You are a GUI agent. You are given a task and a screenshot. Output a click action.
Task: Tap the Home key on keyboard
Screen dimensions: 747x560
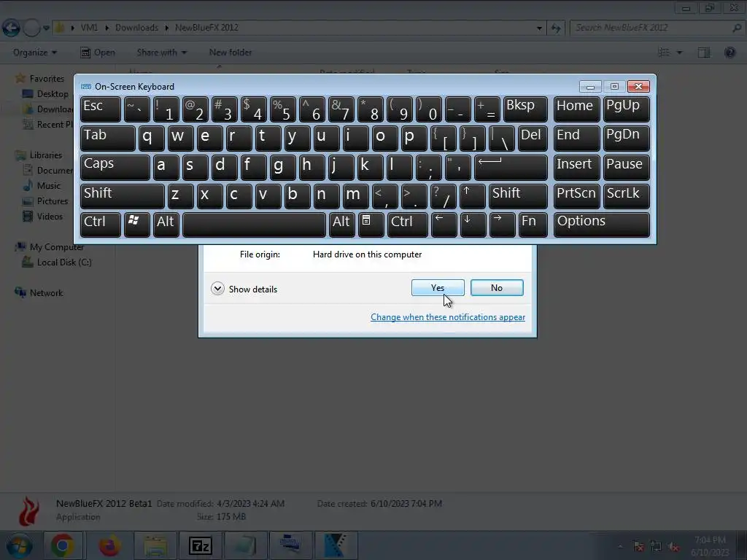click(576, 109)
